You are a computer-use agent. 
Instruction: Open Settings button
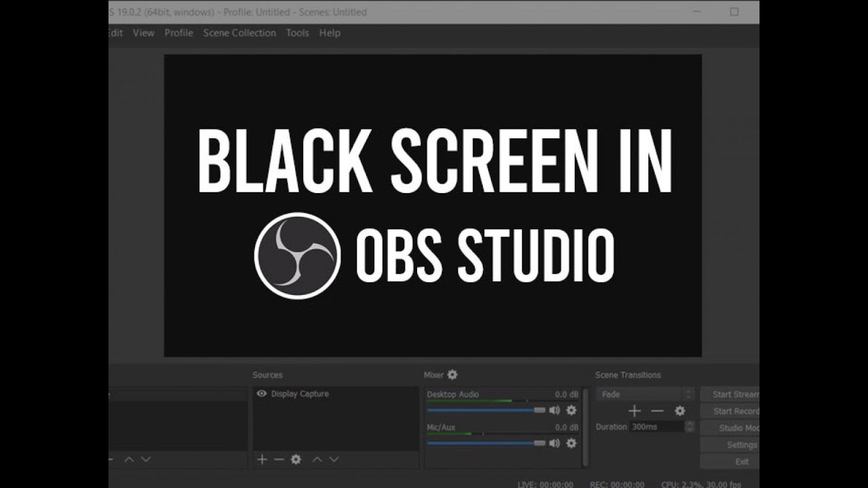coord(730,445)
